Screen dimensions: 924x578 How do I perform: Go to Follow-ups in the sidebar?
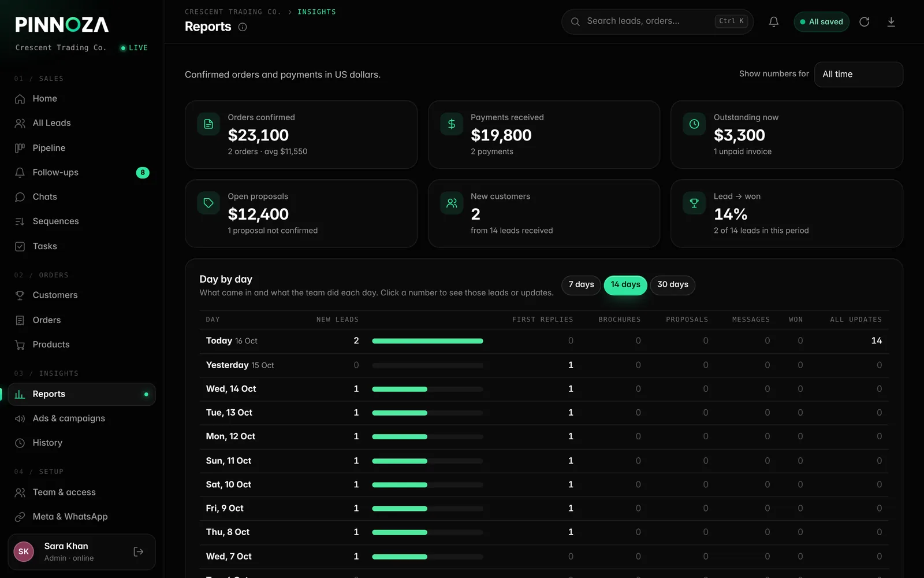tap(82, 172)
